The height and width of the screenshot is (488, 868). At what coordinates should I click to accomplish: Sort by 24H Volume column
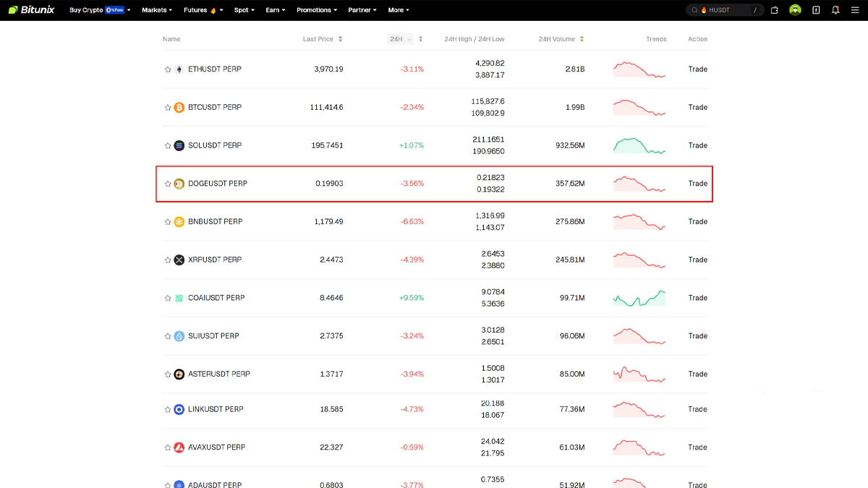coord(561,39)
